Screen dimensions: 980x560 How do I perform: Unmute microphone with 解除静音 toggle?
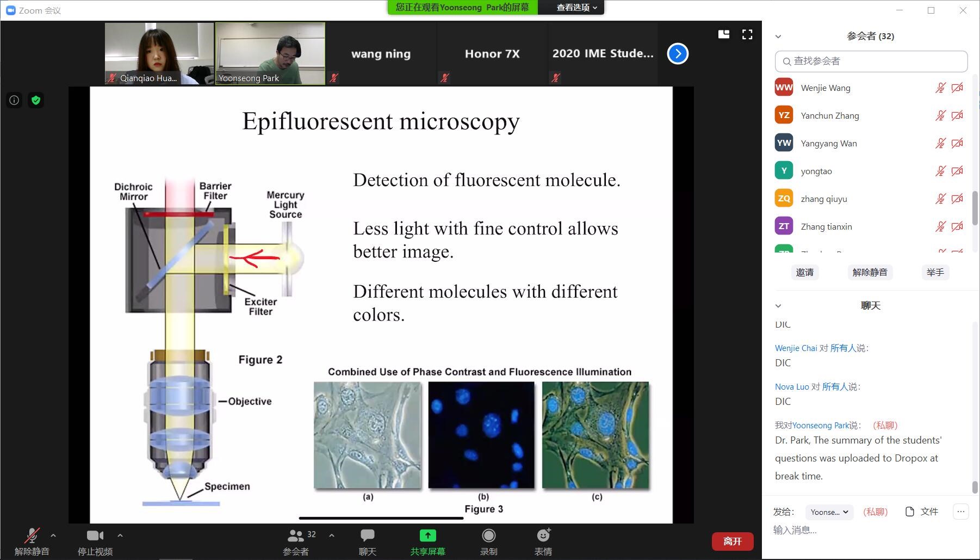(x=32, y=536)
